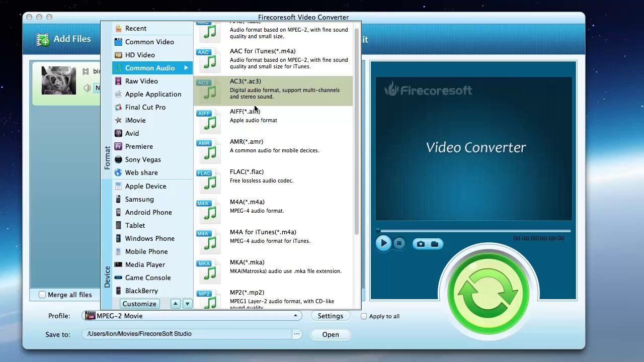Click the Mobile Phone icon
This screenshot has width=644, height=362.
[118, 251]
